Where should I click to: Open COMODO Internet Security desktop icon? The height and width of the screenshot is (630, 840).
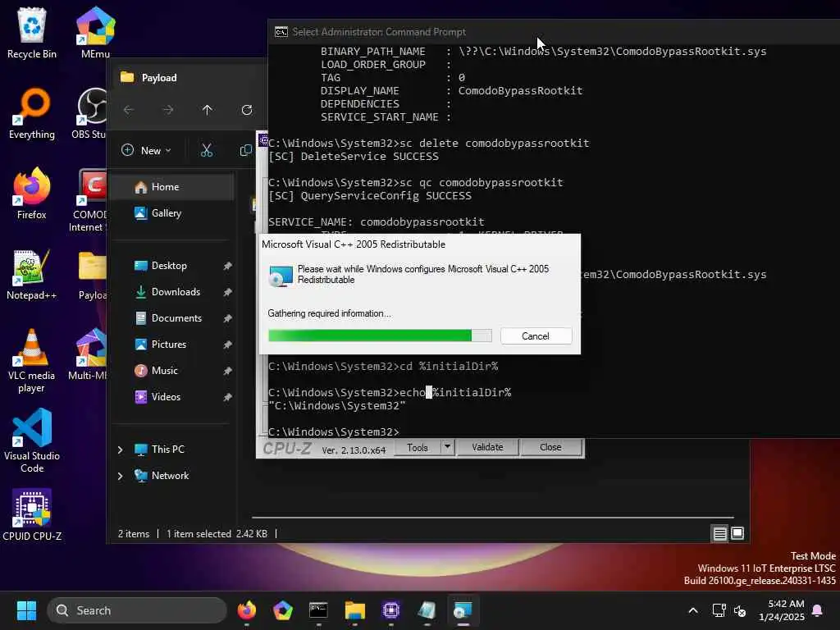89,200
